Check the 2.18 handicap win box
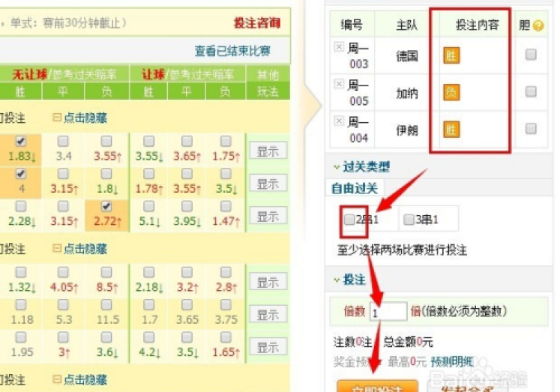Image resolution: width=560 pixels, height=392 pixels. point(149,272)
